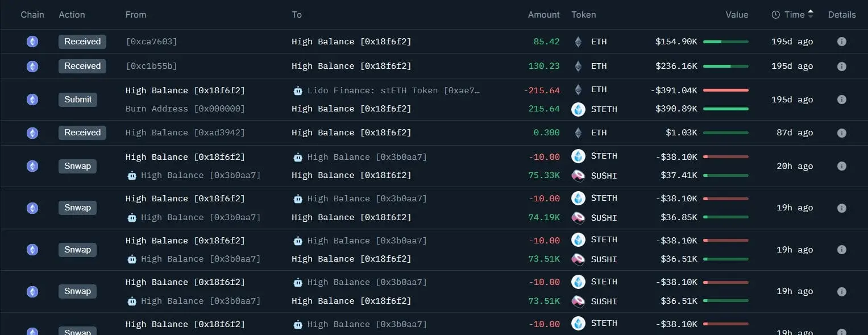Click the Swap badge of the 20h ago transaction
Screen dimensions: 868x335
coord(78,166)
